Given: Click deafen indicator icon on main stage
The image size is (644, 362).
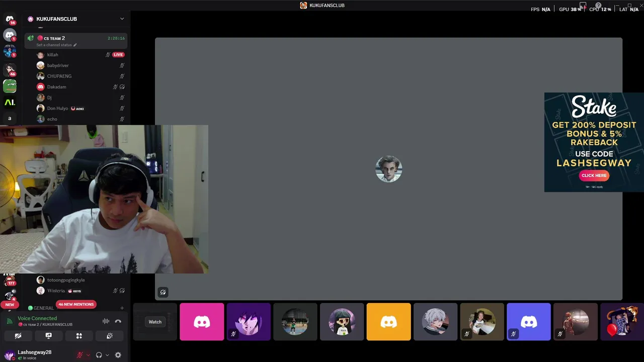Looking at the screenshot, I should click(x=163, y=292).
